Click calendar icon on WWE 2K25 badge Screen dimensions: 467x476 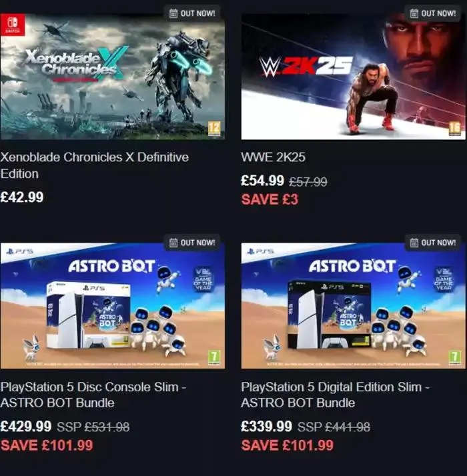coord(414,13)
